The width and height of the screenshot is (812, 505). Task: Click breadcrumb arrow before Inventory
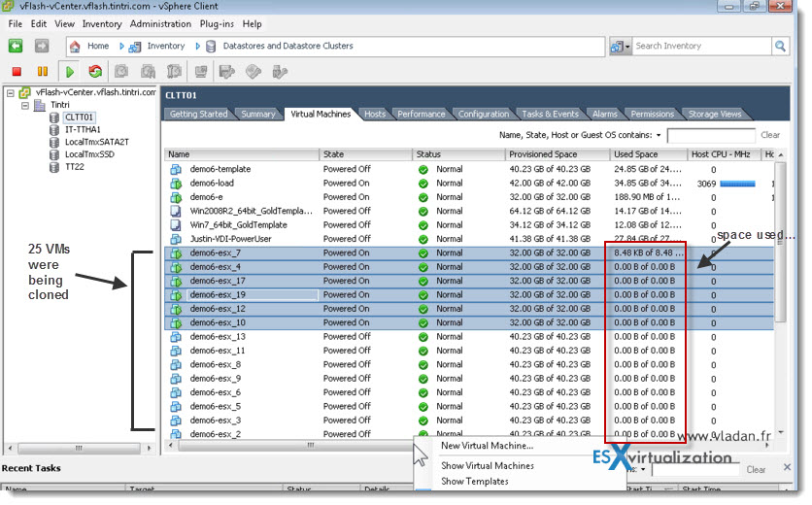click(121, 46)
